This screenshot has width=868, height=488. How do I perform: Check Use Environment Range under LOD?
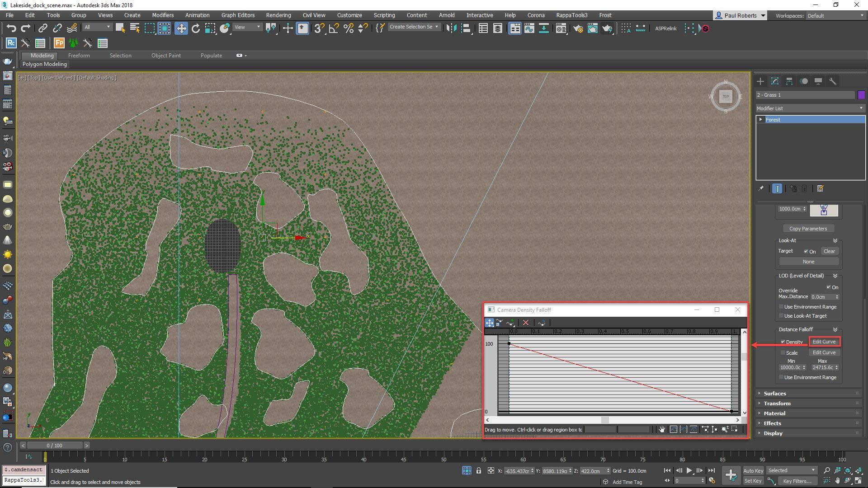[781, 307]
